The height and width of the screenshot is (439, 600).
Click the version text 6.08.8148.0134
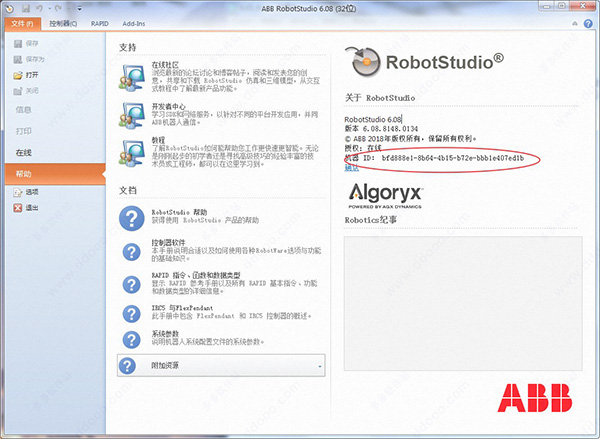coord(390,129)
